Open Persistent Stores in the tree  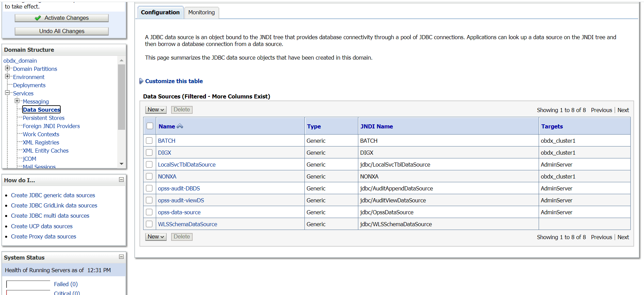pyautogui.click(x=44, y=118)
